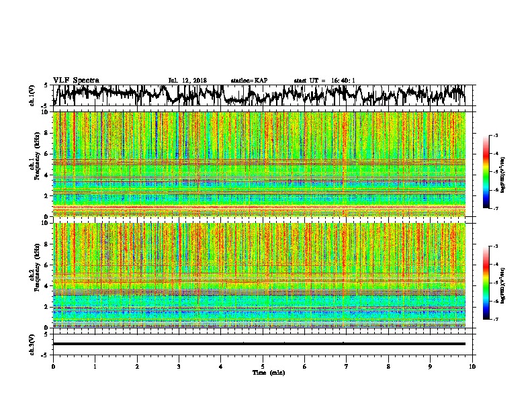Click the ch.2 frequency tick label 8
This screenshot has width=532, height=411.
pos(46,244)
